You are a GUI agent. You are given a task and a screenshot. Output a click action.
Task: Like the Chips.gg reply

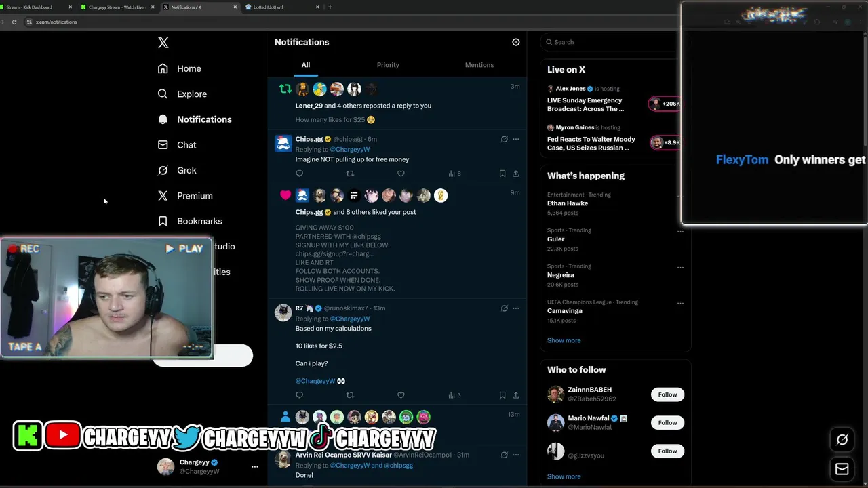click(x=401, y=174)
